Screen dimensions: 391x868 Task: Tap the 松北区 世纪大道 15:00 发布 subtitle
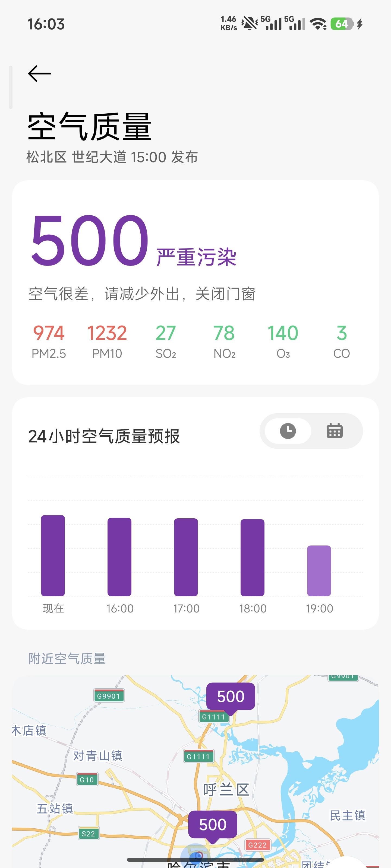tap(112, 157)
